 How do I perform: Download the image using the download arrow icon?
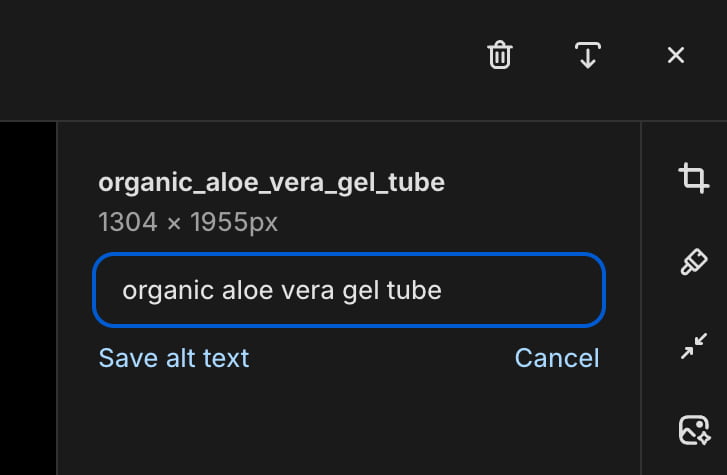point(587,55)
